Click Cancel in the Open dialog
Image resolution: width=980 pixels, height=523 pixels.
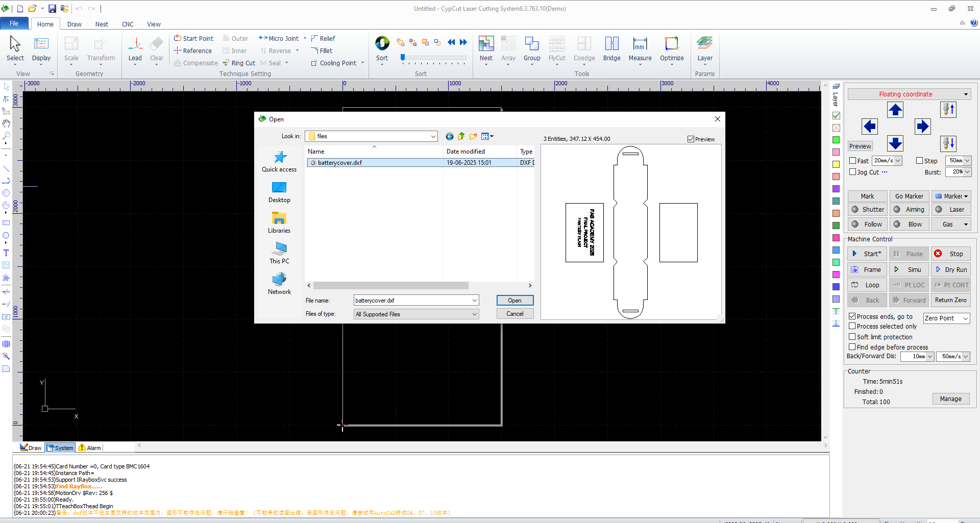click(x=515, y=314)
